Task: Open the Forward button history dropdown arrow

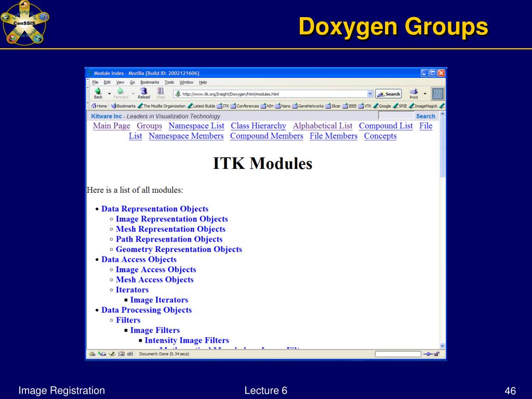Action: pyautogui.click(x=134, y=94)
